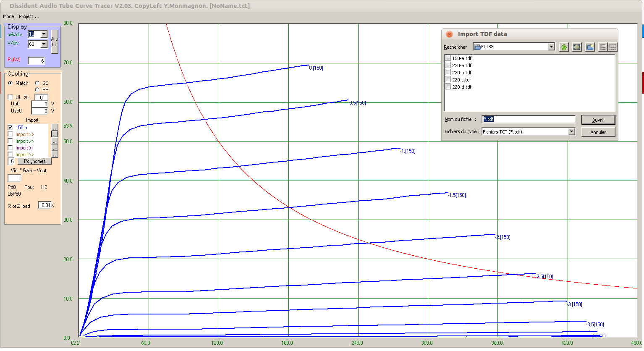
Task: Check the UL % checkbox
Action: 10,97
